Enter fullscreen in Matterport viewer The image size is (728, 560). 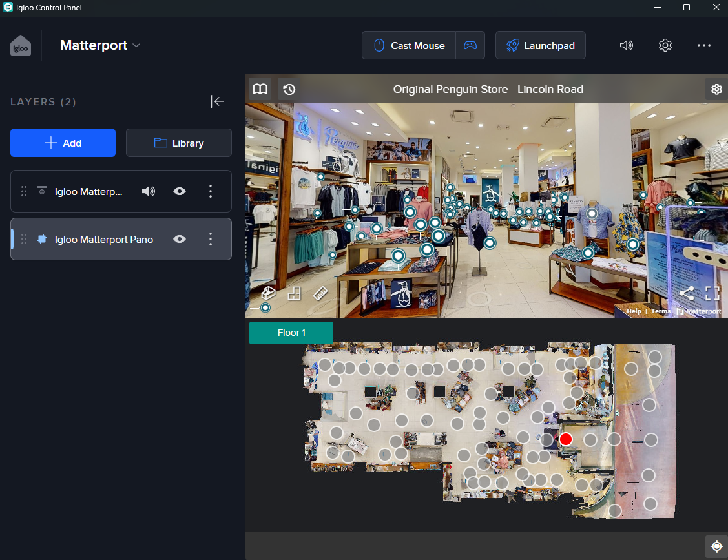712,293
